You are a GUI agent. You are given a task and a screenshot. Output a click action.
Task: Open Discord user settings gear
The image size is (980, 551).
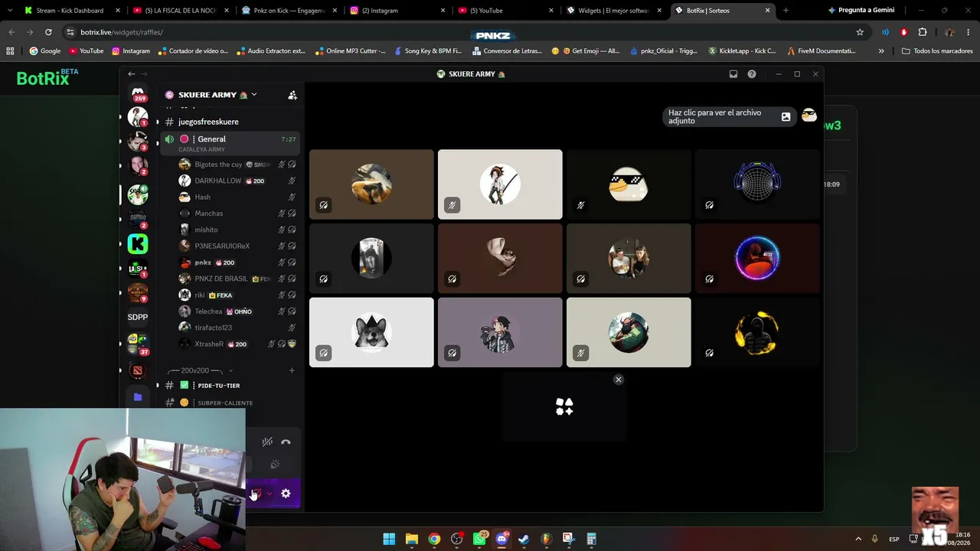click(286, 494)
